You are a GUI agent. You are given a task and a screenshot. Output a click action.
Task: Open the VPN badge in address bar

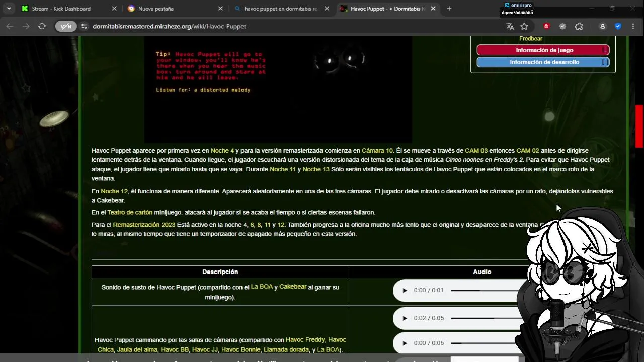click(66, 26)
